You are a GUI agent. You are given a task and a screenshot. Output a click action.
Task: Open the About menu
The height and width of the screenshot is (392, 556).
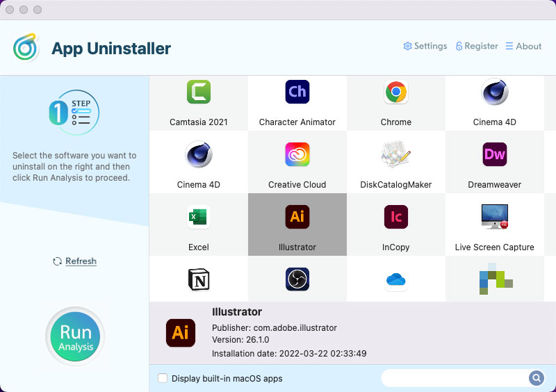(x=523, y=46)
